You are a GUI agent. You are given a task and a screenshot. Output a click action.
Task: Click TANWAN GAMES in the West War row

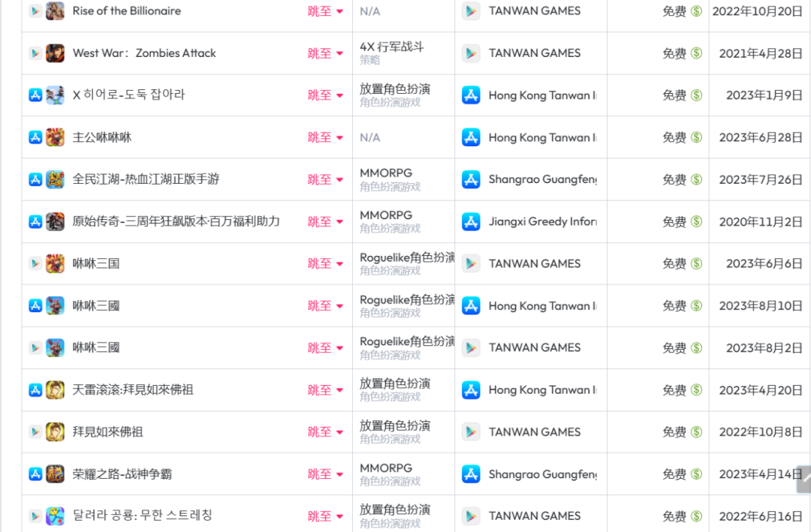coord(535,53)
